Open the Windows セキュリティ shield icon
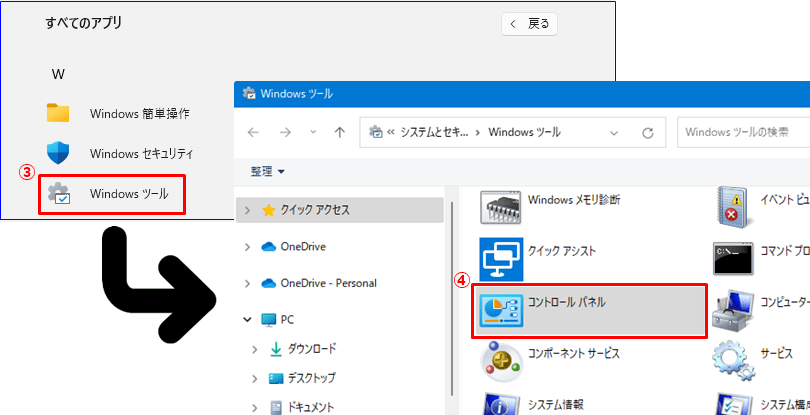The width and height of the screenshot is (810, 415). 58,153
